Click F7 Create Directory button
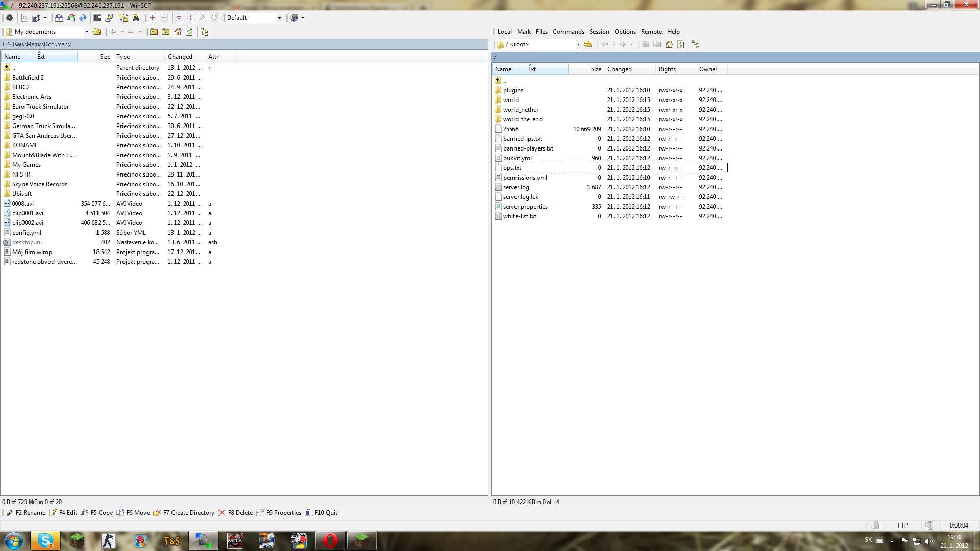The height and width of the screenshot is (551, 980). coord(184,513)
